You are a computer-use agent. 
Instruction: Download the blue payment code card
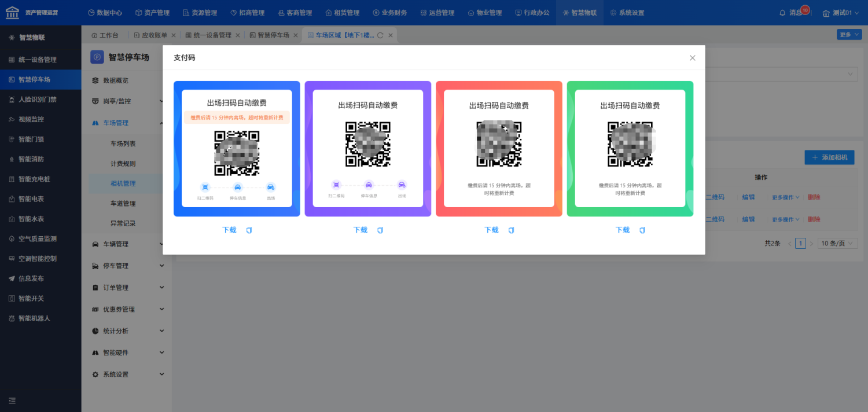pyautogui.click(x=229, y=230)
